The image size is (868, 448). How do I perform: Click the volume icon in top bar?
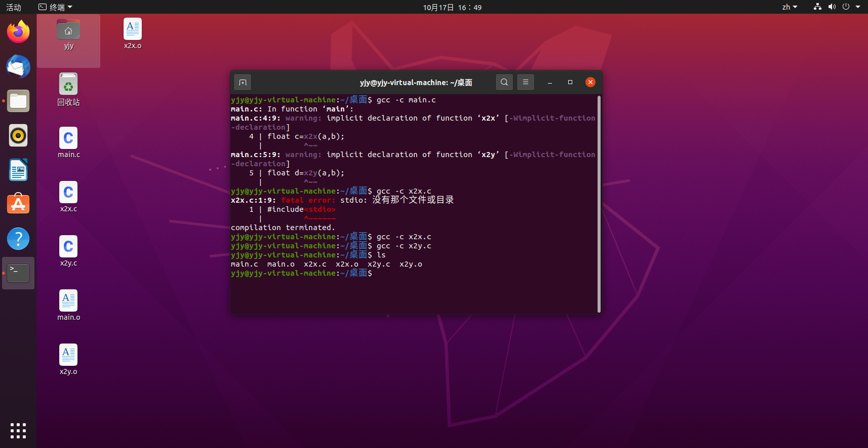pos(832,7)
